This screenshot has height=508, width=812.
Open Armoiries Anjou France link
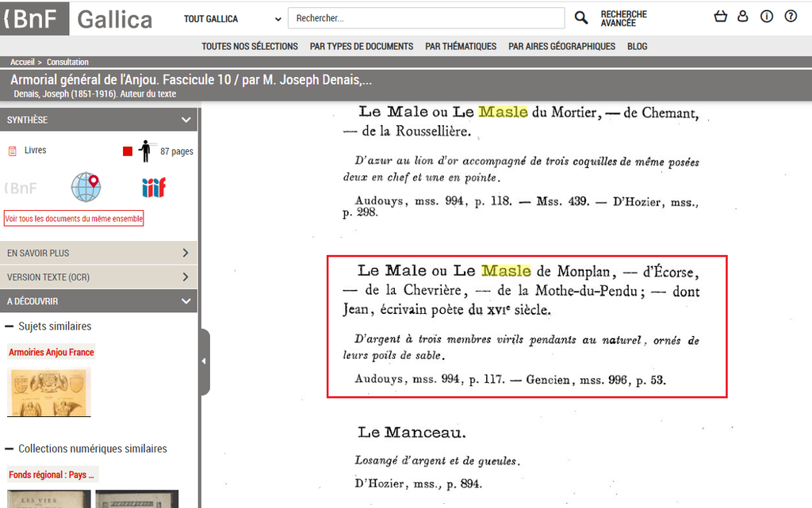[x=52, y=353]
